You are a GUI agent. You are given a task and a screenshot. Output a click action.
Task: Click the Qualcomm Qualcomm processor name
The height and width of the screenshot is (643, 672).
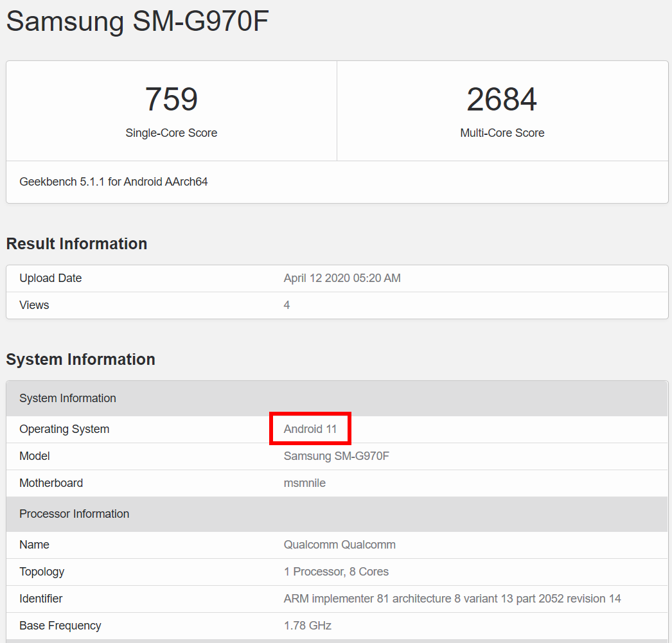point(339,545)
